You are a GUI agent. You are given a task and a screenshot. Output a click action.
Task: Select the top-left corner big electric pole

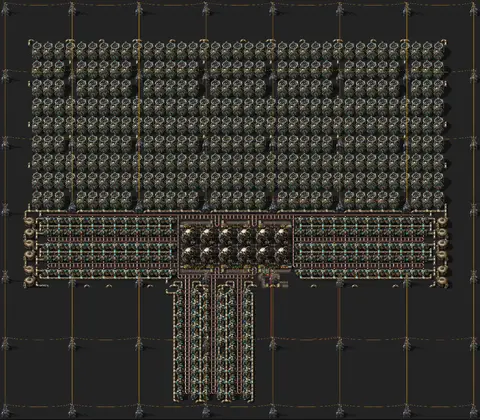tap(5, 9)
